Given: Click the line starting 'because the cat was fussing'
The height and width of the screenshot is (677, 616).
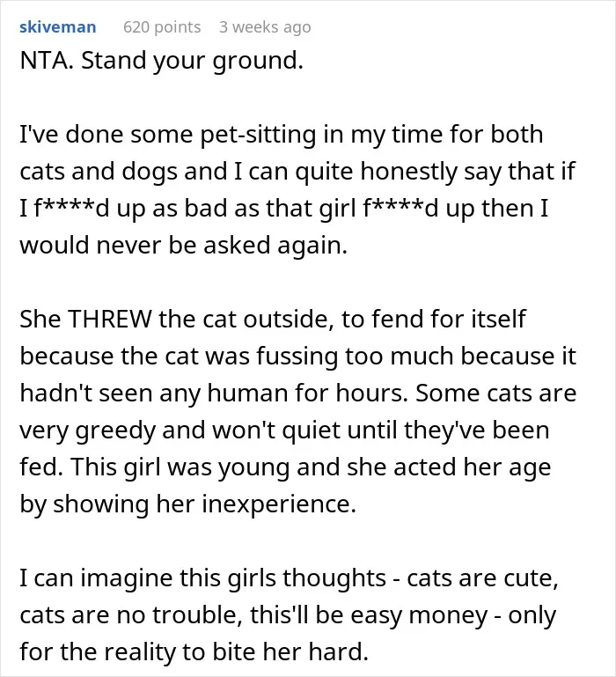Looking at the screenshot, I should pos(297,357).
